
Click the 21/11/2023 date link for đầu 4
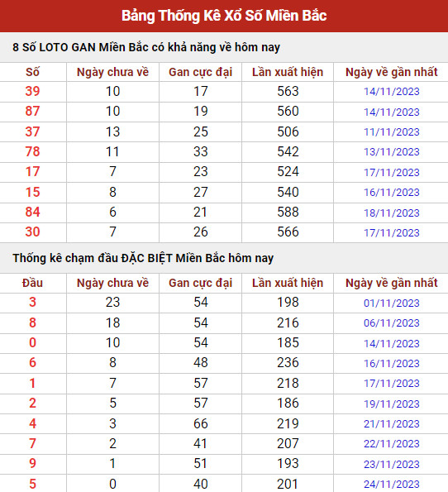coord(391,424)
